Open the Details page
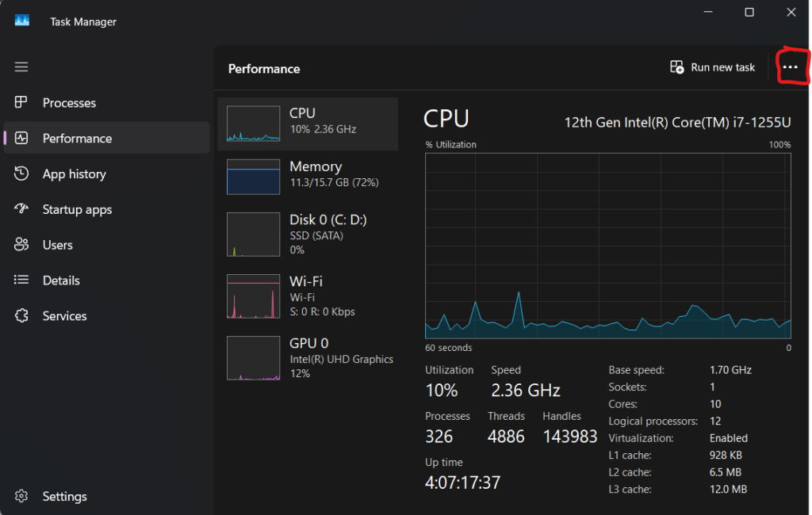This screenshot has width=812, height=515. coord(107,280)
